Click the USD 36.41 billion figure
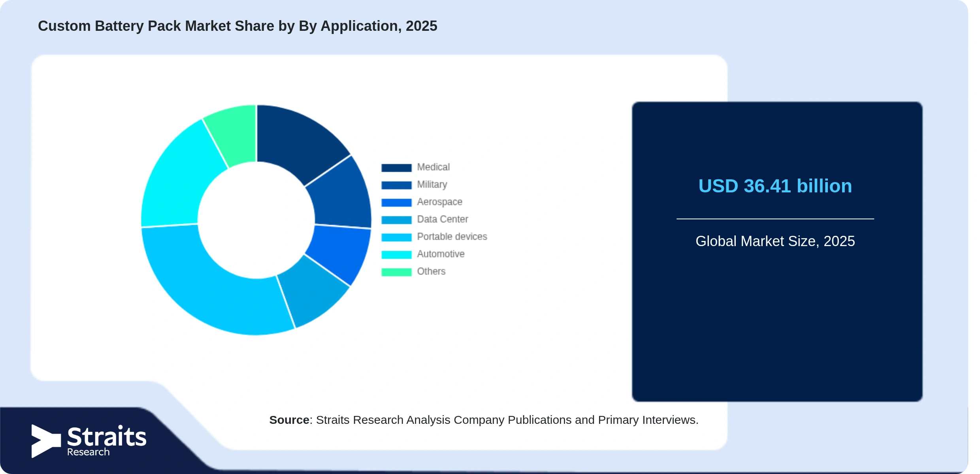 [x=775, y=186]
